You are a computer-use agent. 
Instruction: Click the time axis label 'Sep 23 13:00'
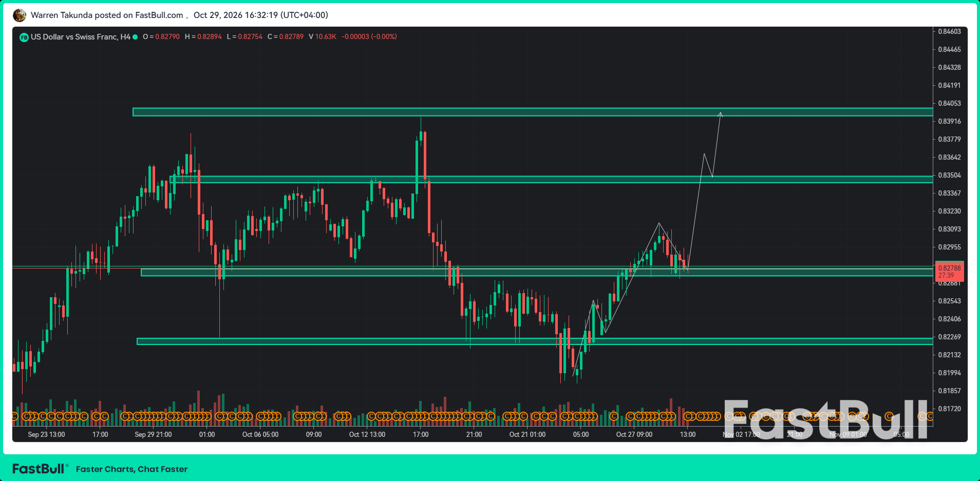46,434
